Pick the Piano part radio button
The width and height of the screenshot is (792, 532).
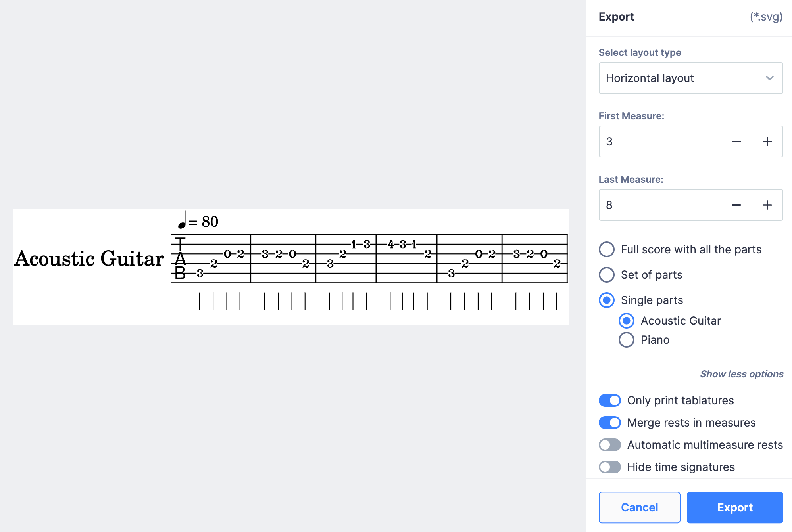tap(627, 340)
